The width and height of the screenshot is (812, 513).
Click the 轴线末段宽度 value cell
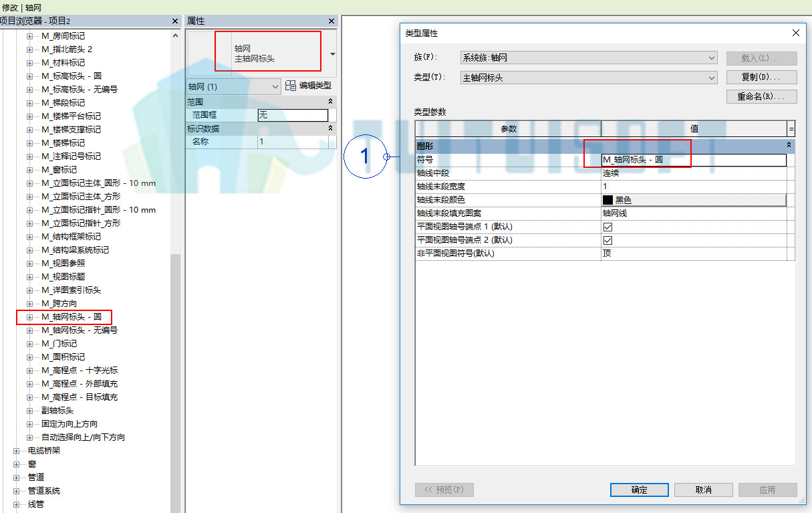tap(694, 187)
